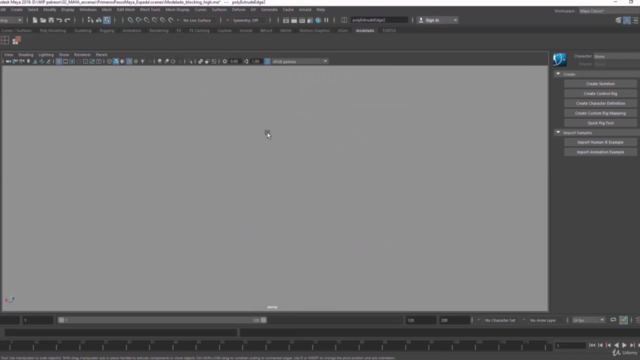Viewport: 640px width, 360px height.
Task: Toggle the highlighted selection mode icon
Action: pyautogui.click(x=107, y=20)
